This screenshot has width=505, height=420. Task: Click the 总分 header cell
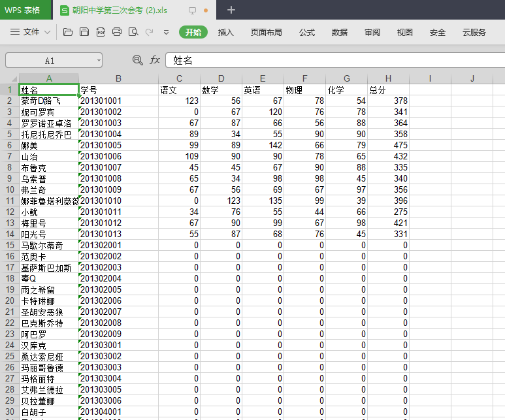point(389,90)
